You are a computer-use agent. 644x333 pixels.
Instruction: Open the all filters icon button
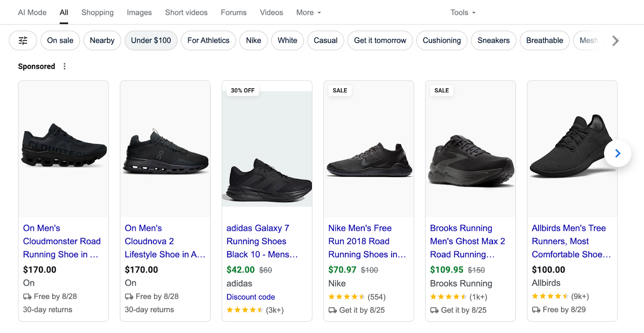[x=23, y=41]
